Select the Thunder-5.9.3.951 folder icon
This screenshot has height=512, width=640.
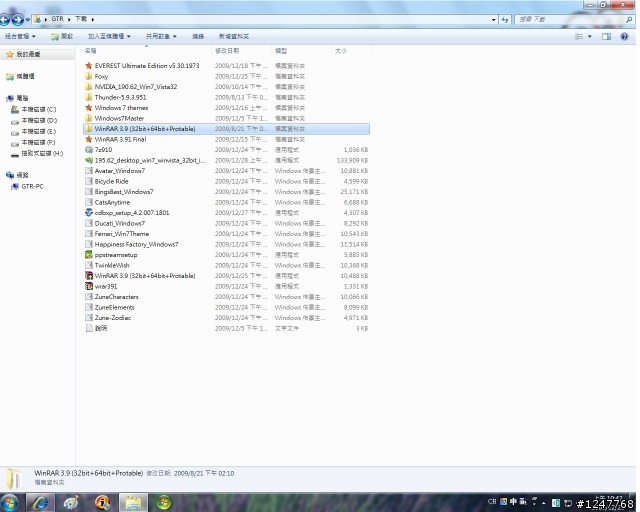[x=89, y=97]
